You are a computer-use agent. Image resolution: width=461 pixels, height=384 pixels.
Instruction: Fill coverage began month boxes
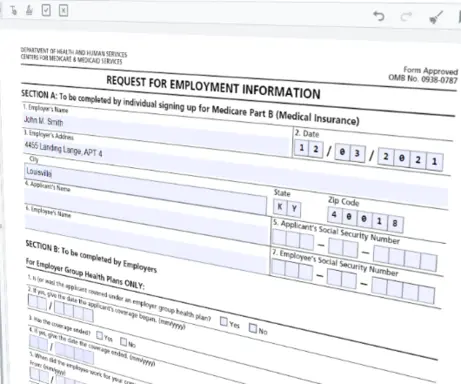pyautogui.click(x=38, y=303)
